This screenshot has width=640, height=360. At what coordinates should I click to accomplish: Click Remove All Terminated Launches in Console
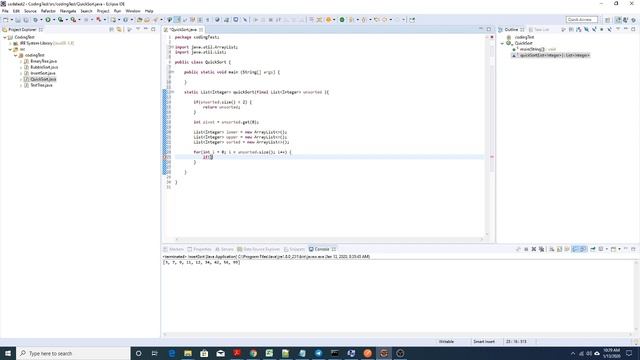(542, 249)
